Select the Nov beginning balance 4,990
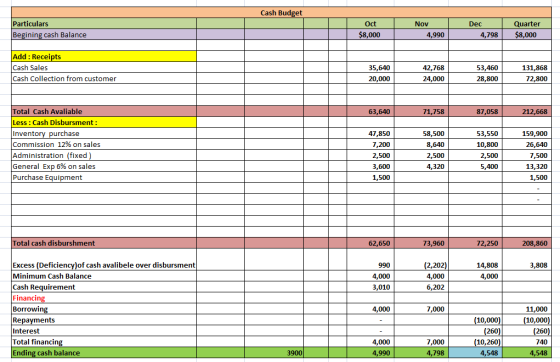This screenshot has width=560, height=362. (421, 35)
